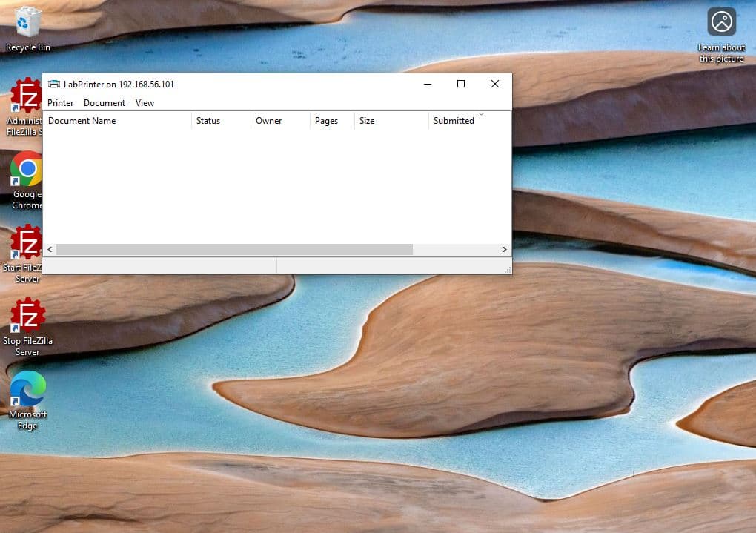
Task: Open Administer FileZilla Server shortcut
Action: [x=27, y=96]
